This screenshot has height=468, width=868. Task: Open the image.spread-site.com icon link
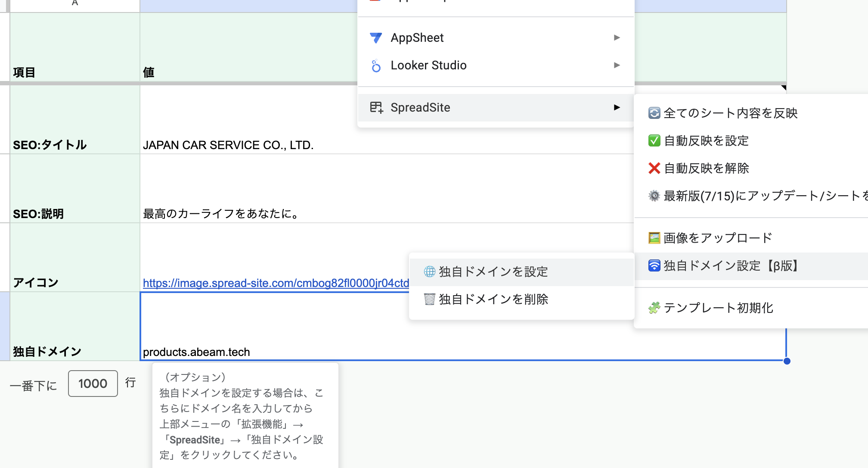pyautogui.click(x=276, y=283)
